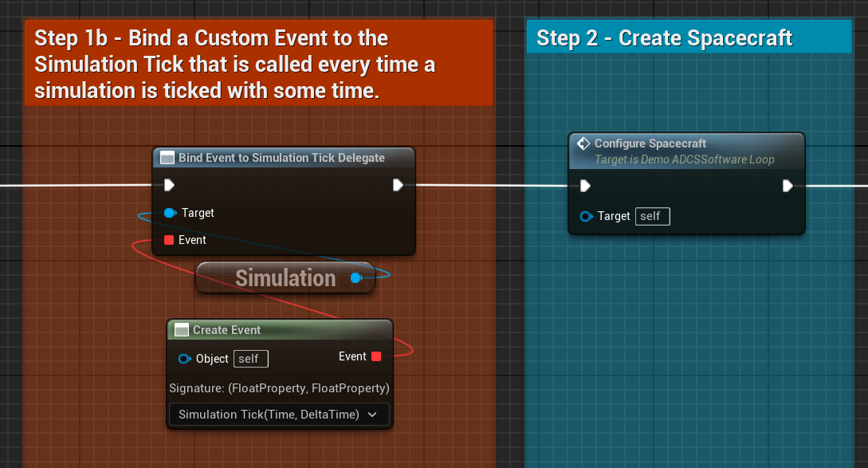This screenshot has height=468, width=868.
Task: Select the Target pin on Configure Spacecraft
Action: (x=586, y=216)
